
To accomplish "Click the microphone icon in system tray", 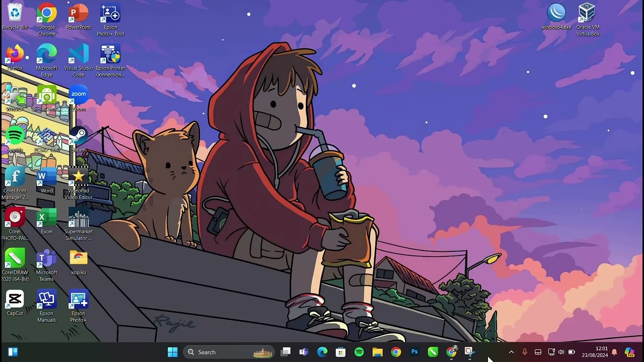I will (525, 352).
